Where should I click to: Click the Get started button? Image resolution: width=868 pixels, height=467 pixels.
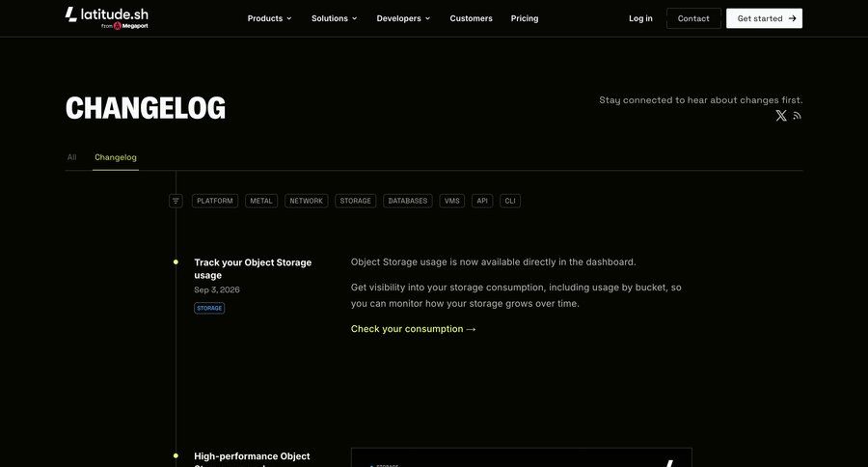764,18
